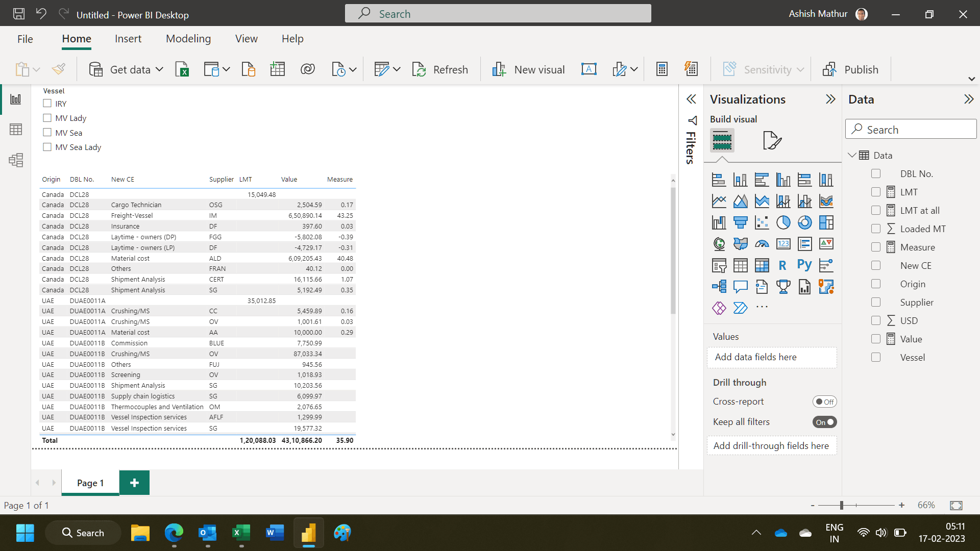Collapse the Visualizations pane

830,99
